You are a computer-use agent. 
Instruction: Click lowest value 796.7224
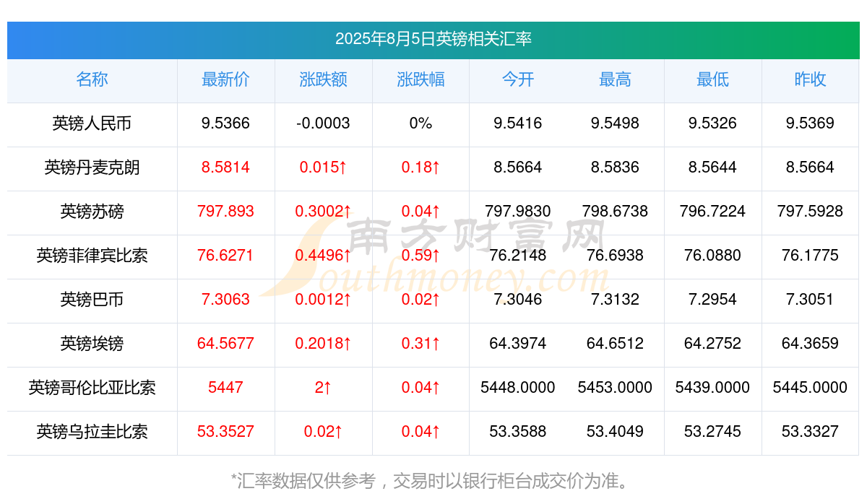[x=712, y=212]
